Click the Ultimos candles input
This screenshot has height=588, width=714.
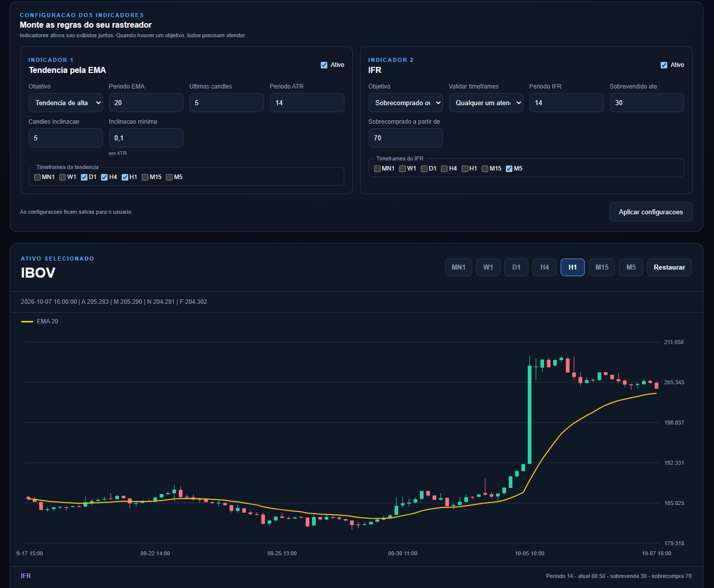[x=227, y=103]
